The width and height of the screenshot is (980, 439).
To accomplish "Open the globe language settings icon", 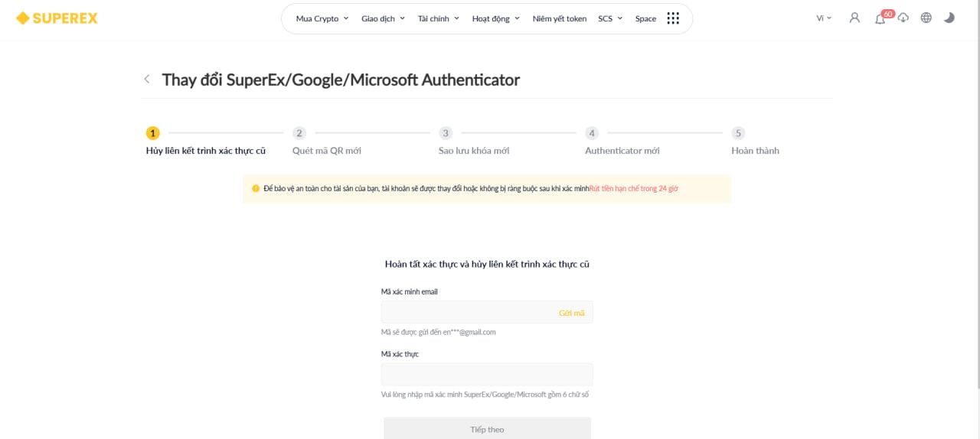I will click(x=926, y=18).
